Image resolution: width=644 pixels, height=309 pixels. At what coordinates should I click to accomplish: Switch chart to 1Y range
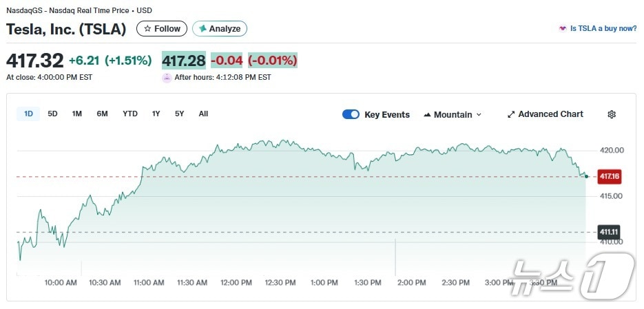click(156, 114)
